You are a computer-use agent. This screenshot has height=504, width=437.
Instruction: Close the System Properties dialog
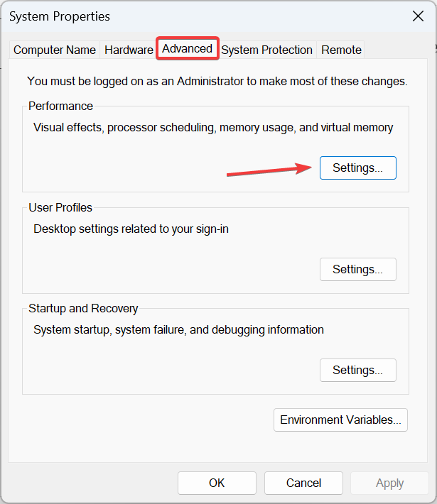418,16
